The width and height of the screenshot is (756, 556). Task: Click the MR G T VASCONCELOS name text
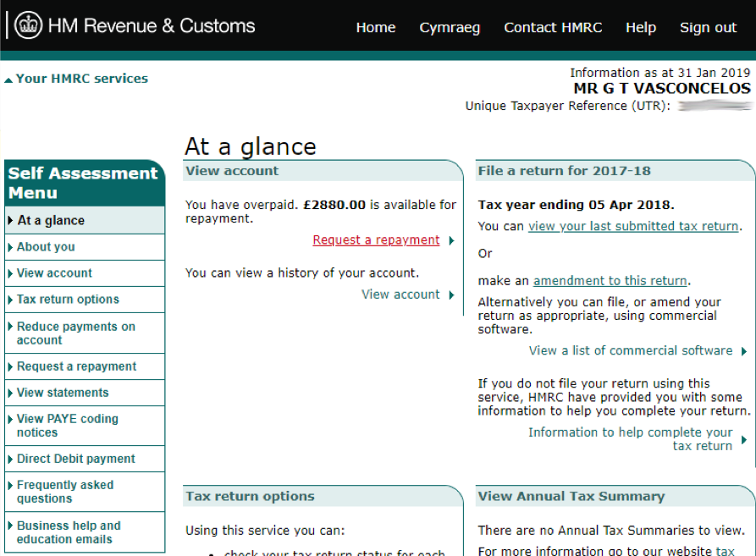click(x=661, y=88)
